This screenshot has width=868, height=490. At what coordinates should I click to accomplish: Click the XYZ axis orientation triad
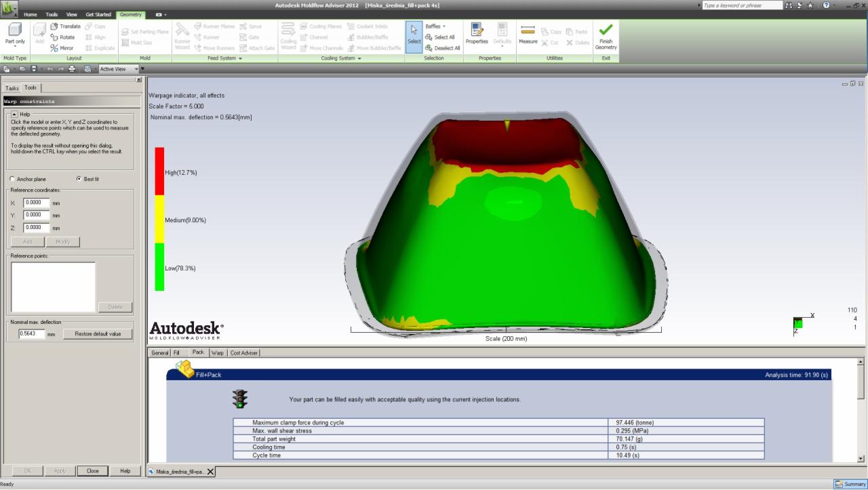point(803,323)
